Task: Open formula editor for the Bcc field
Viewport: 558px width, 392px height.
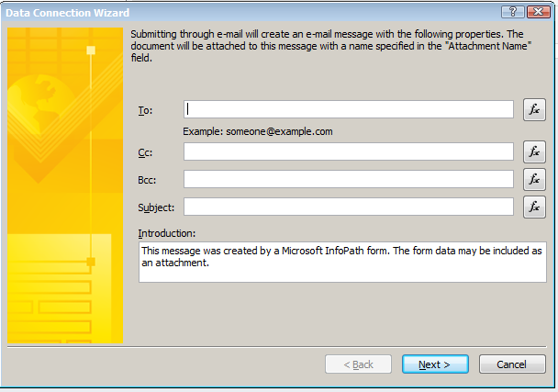Action: tap(534, 179)
